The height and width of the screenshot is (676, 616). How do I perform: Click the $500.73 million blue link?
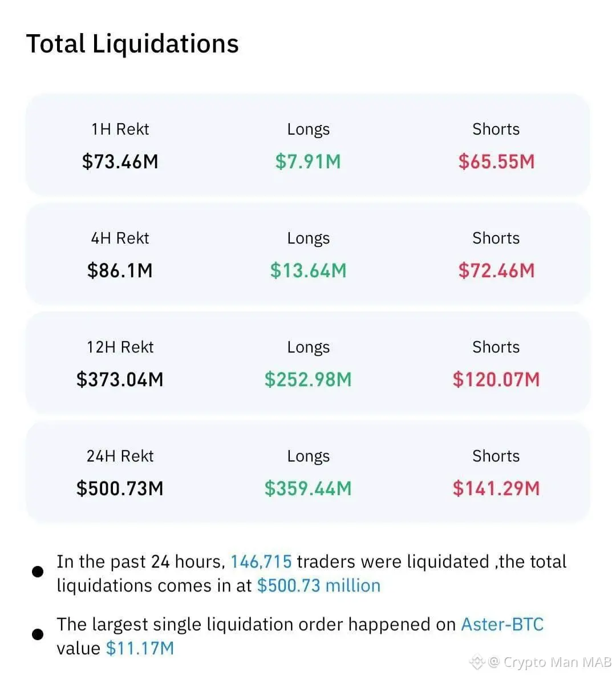318,586
